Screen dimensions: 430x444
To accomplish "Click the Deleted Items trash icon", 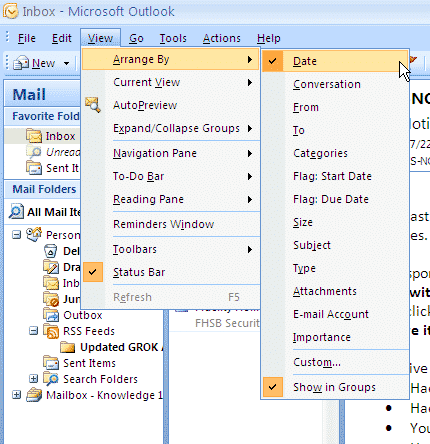I will click(x=50, y=251).
